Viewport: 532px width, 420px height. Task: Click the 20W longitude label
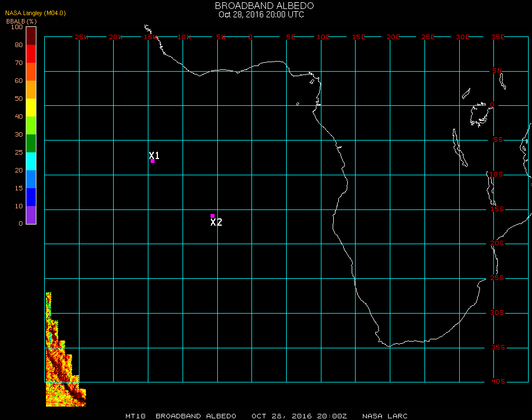coord(116,37)
